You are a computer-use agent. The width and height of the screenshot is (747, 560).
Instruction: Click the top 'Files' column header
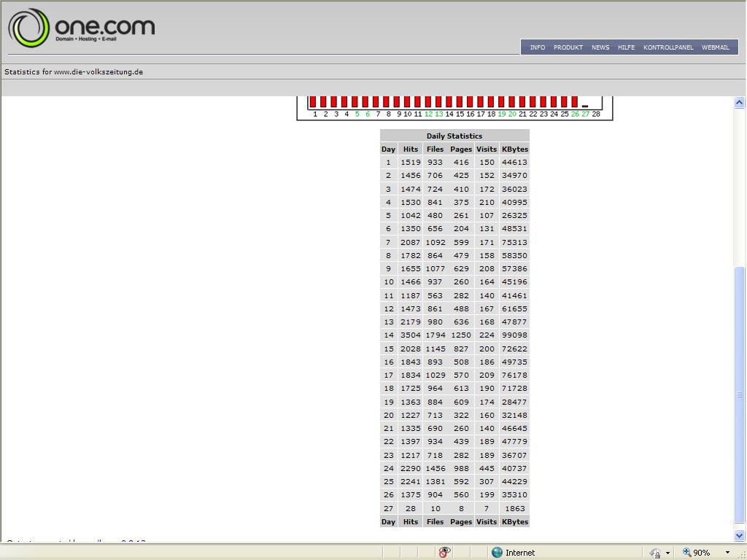tap(435, 149)
